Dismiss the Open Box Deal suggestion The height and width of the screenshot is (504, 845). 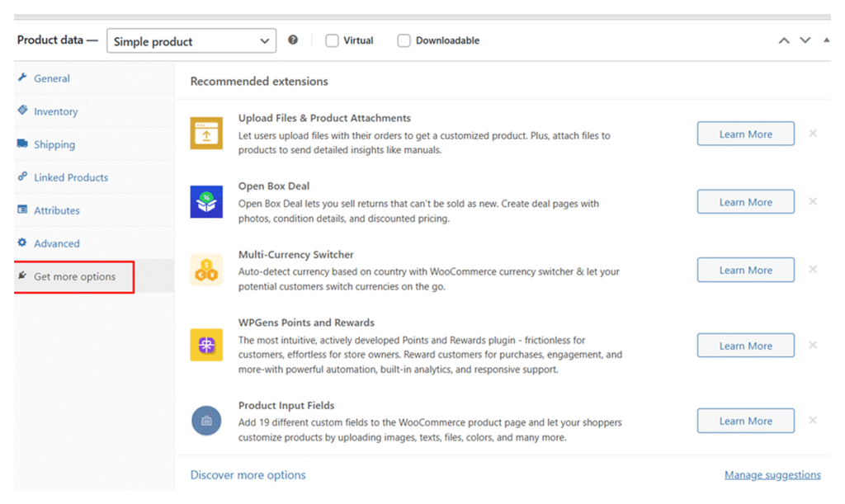pos(813,201)
